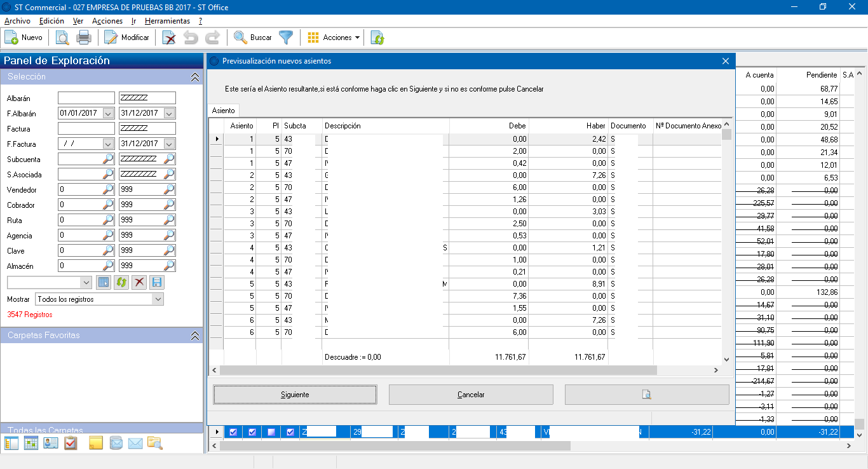
Task: Open the Archivo menu
Action: (x=17, y=21)
